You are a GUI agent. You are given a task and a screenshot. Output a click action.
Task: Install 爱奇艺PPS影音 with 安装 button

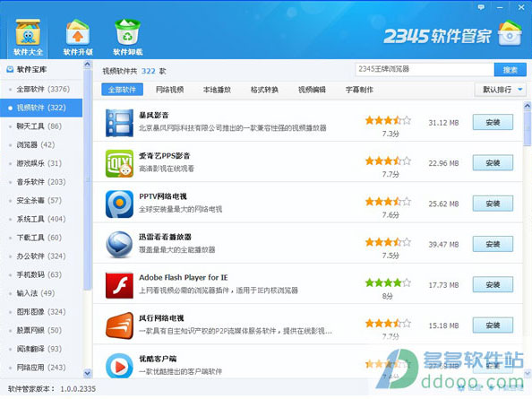(x=493, y=163)
